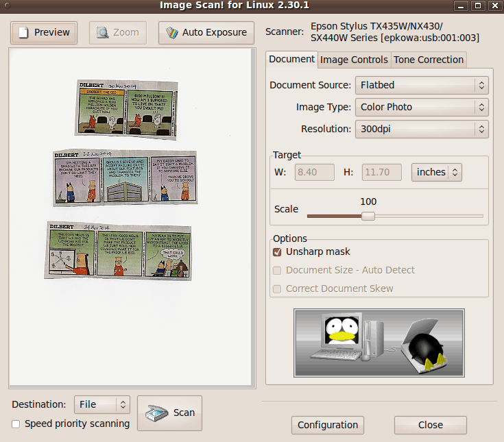Click the bottom Dilbert strip in preview
This screenshot has width=504, height=442.
click(x=118, y=251)
